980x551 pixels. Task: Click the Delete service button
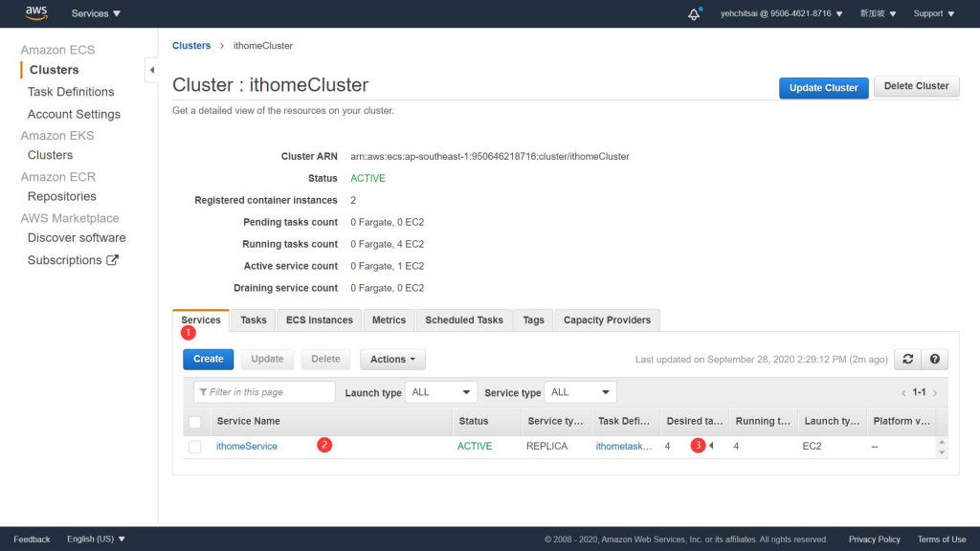(325, 360)
